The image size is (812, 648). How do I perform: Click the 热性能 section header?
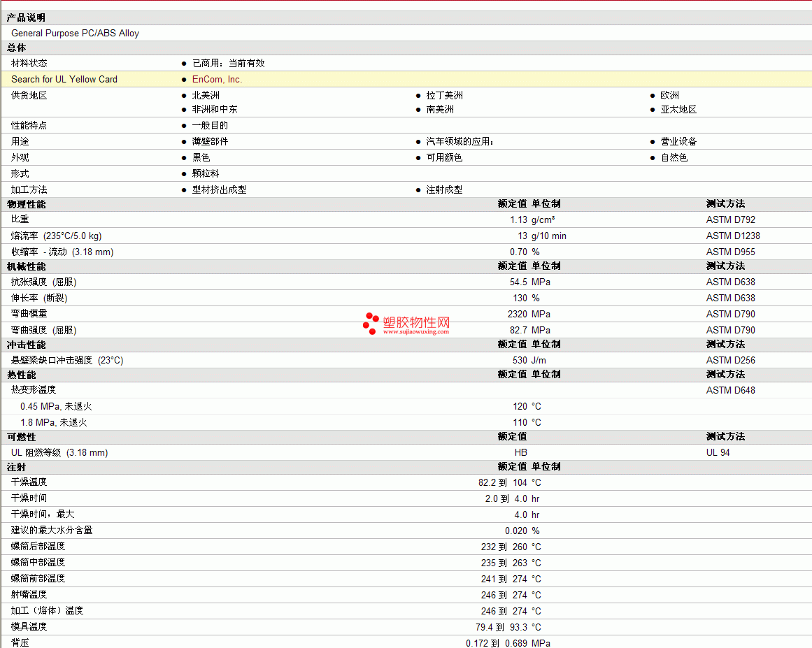tap(21, 375)
